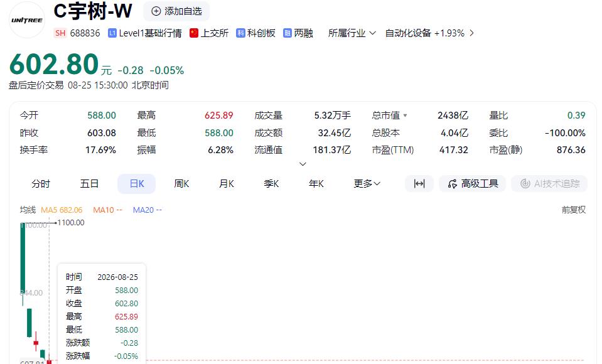Click the chart width expand icon

coord(419,183)
